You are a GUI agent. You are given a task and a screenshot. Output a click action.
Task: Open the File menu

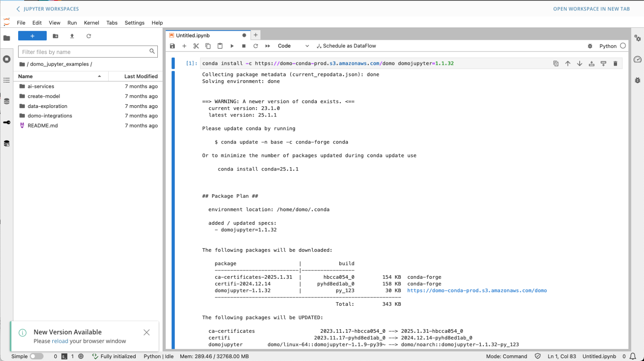click(21, 23)
